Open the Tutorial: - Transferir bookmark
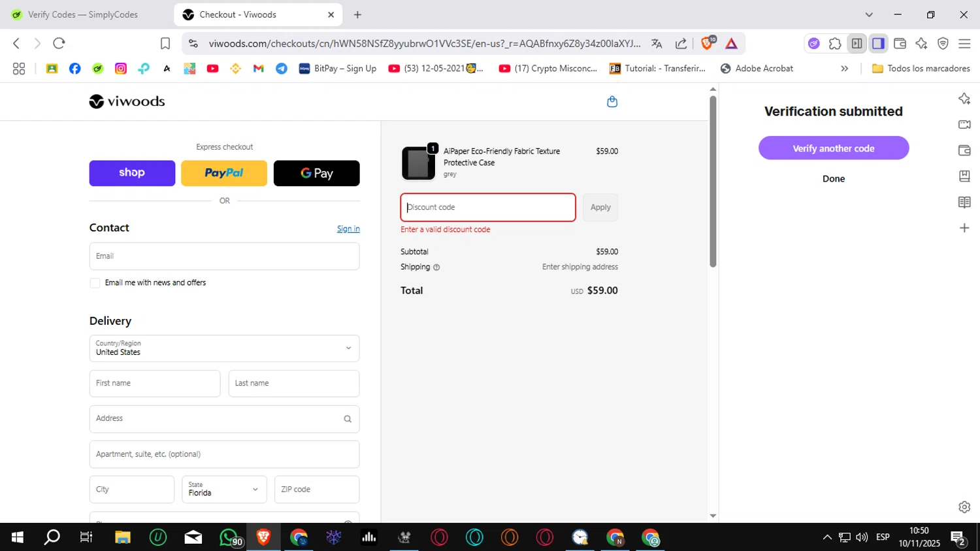Screen dimensions: 980x551 click(x=657, y=69)
